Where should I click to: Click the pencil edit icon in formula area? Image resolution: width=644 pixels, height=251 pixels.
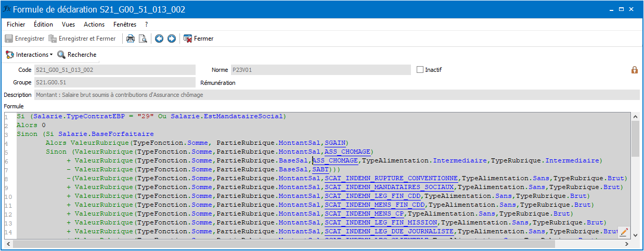(x=624, y=232)
